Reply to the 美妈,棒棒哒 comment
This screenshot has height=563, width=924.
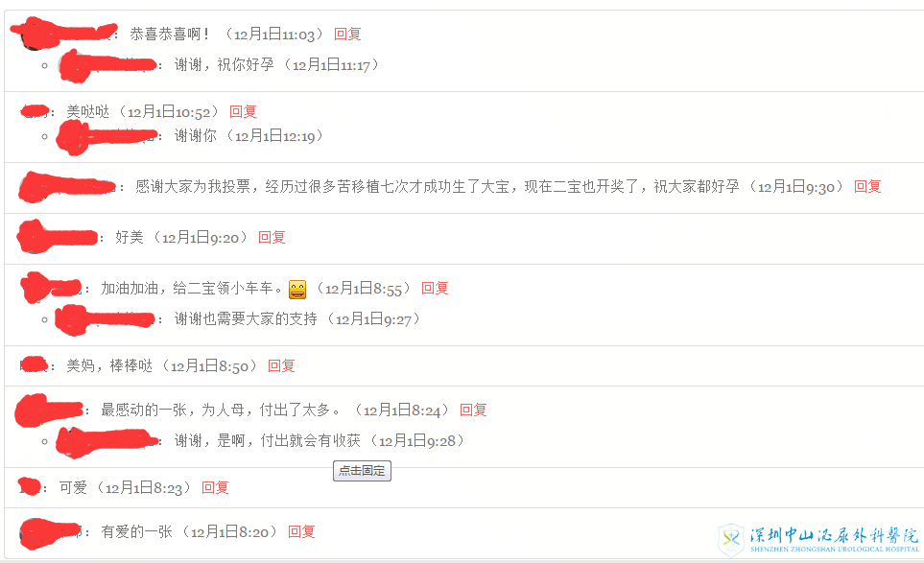pos(281,365)
